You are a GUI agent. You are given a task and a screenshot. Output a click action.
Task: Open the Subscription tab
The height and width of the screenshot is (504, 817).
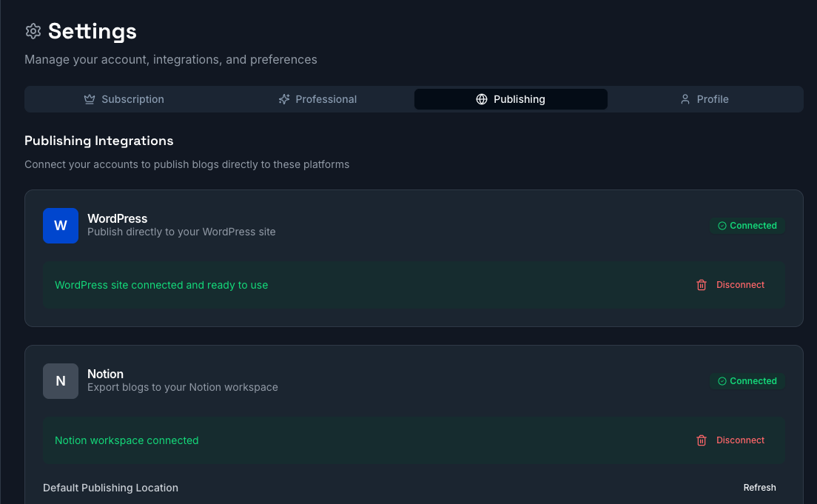[x=124, y=99]
